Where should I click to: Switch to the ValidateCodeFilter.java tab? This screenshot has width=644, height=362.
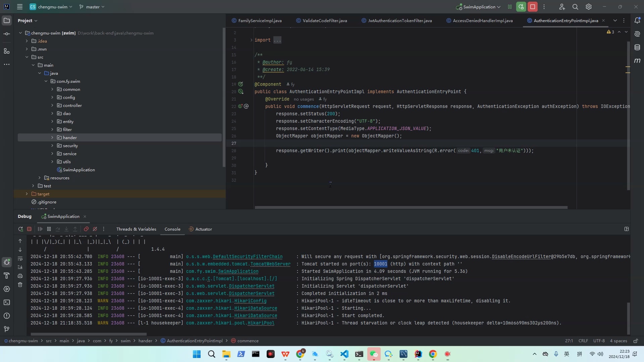click(x=324, y=21)
